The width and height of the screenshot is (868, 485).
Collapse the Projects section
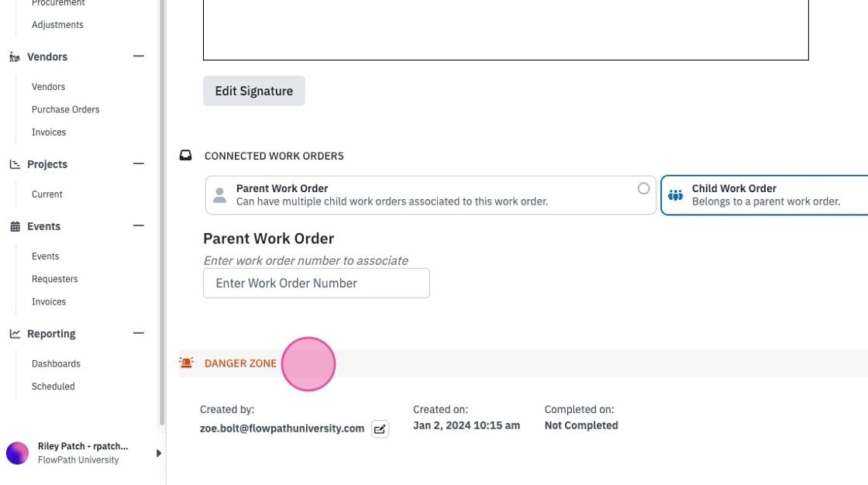point(139,164)
